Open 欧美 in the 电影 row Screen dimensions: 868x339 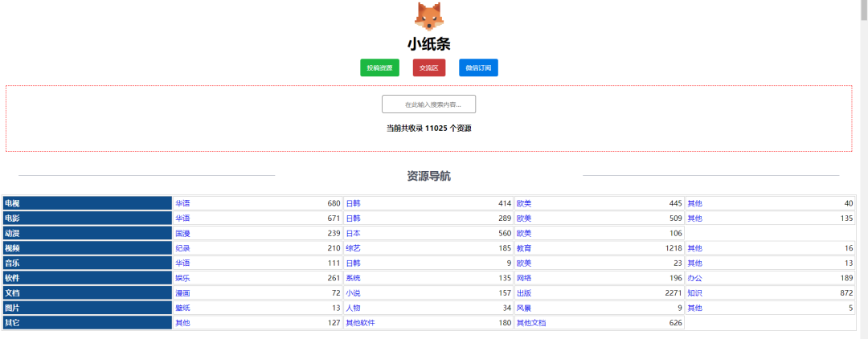pos(524,219)
